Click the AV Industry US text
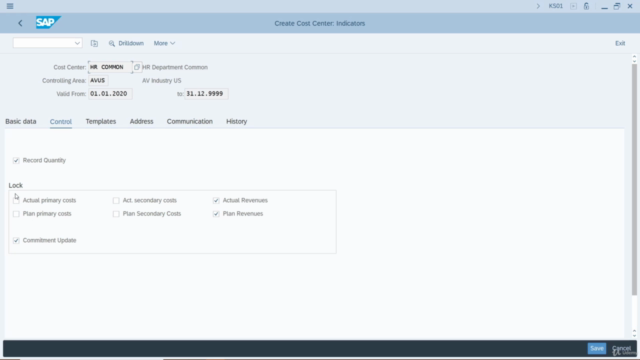This screenshot has width=640, height=360. click(162, 81)
